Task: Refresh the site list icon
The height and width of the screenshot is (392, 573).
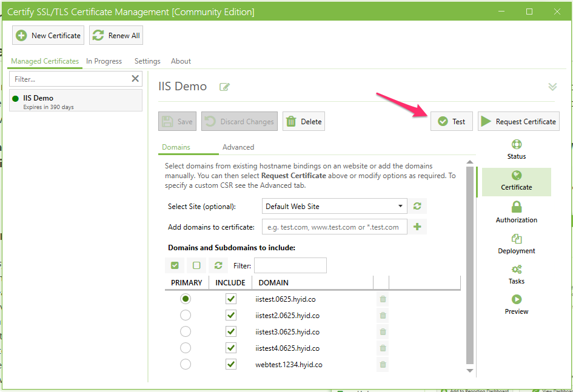Action: tap(417, 206)
